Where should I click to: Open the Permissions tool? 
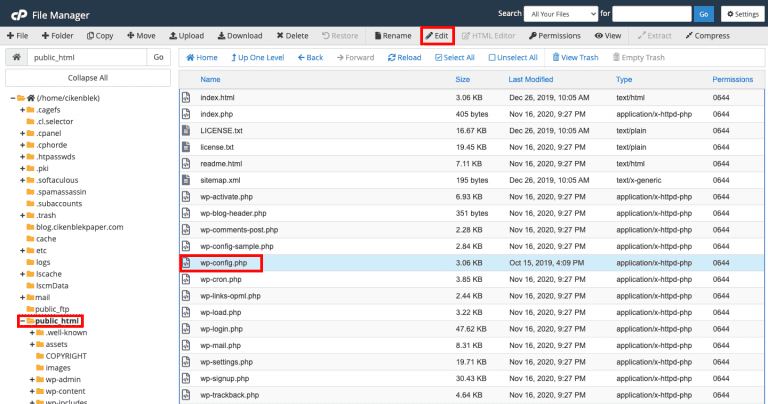point(555,36)
